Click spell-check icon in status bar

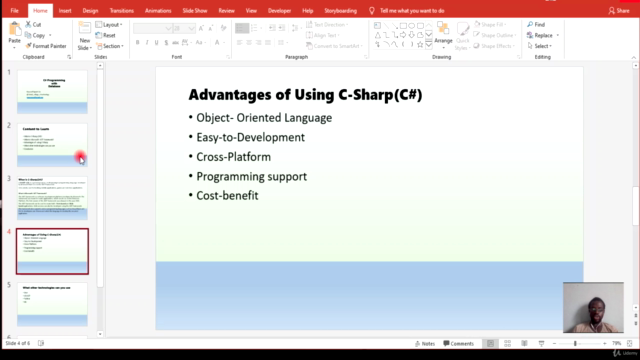point(41,343)
